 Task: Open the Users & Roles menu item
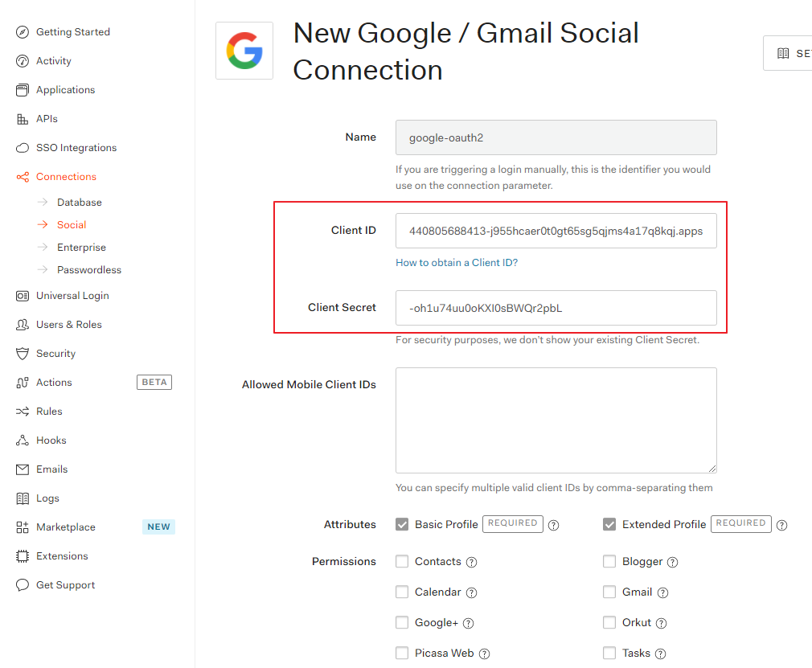point(69,325)
